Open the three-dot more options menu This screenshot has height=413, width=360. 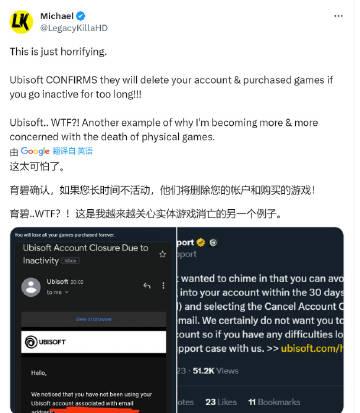[x=338, y=16]
